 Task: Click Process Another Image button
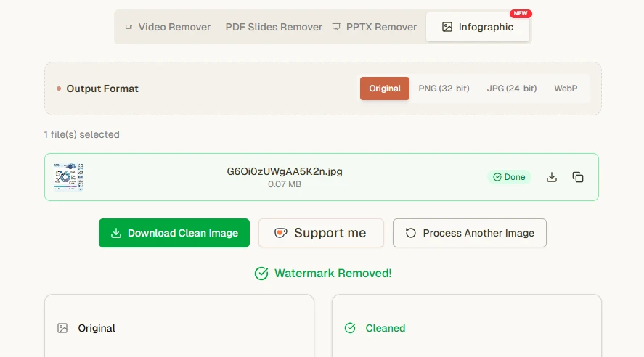coord(470,233)
